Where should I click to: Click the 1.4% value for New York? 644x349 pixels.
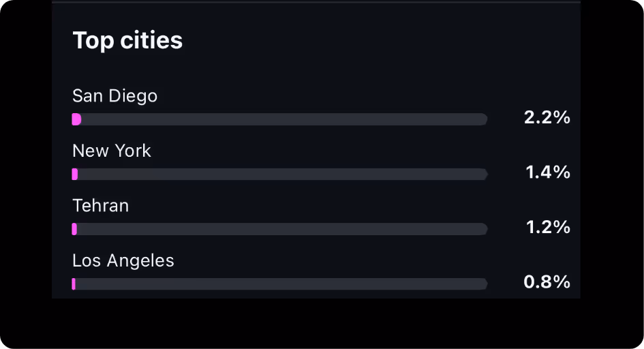[x=548, y=172]
